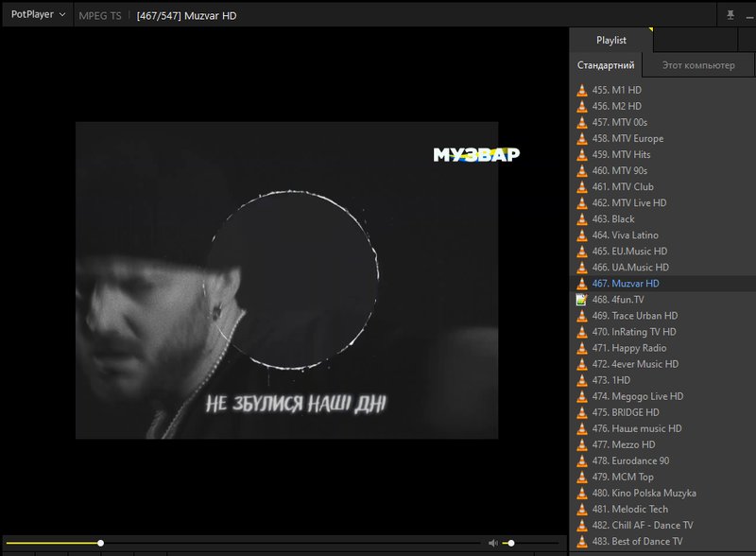Image resolution: width=756 pixels, height=556 pixels.
Task: Select playlist entry 463. Black
Action: [662, 219]
